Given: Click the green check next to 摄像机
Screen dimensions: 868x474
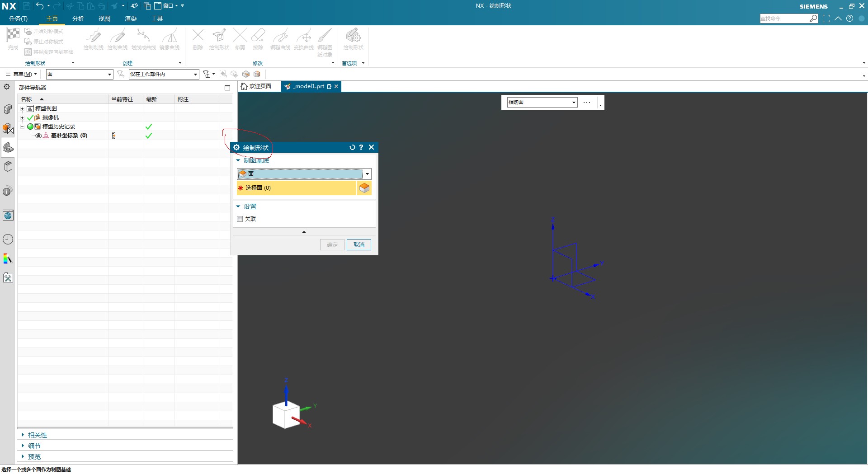Looking at the screenshot, I should tap(30, 117).
